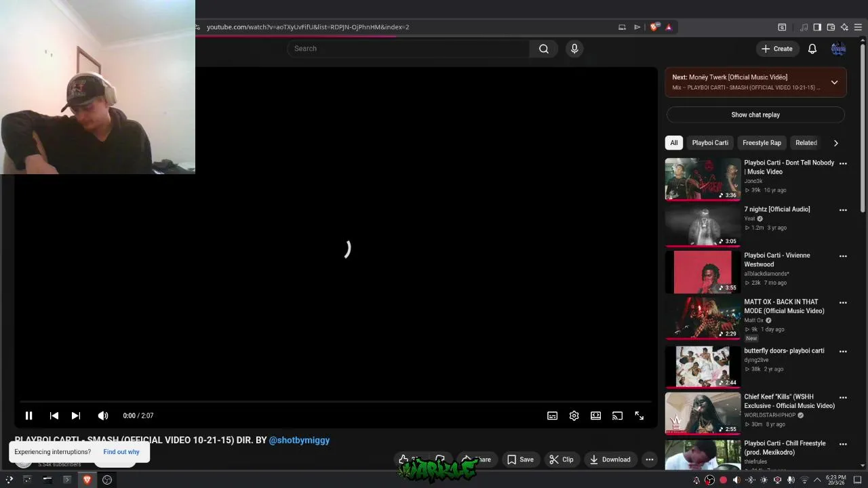The image size is (868, 488).
Task: Open 7 nightz Official Audio thumbnail
Action: click(703, 226)
